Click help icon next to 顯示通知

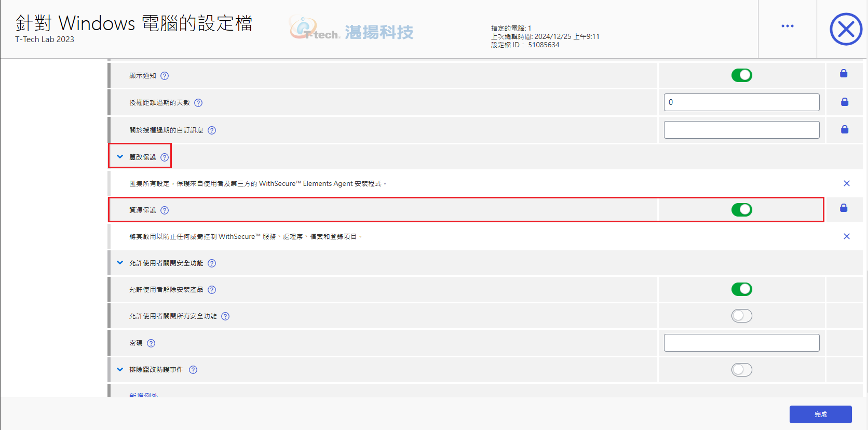165,76
